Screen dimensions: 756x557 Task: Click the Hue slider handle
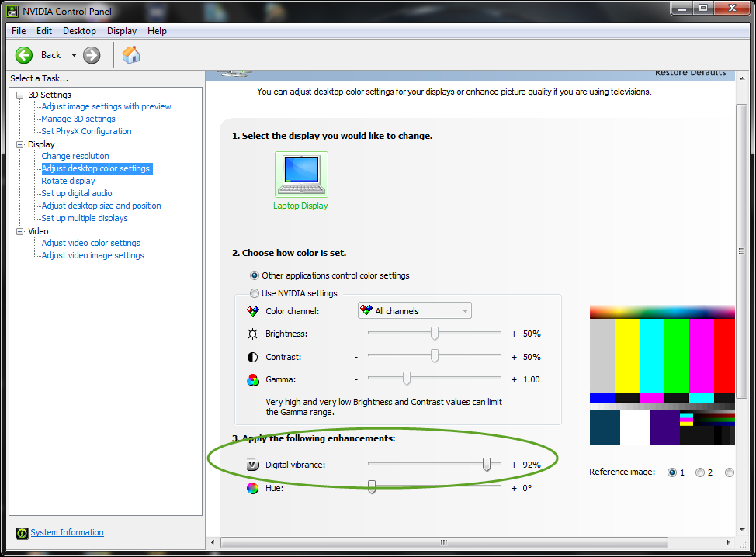(x=372, y=487)
